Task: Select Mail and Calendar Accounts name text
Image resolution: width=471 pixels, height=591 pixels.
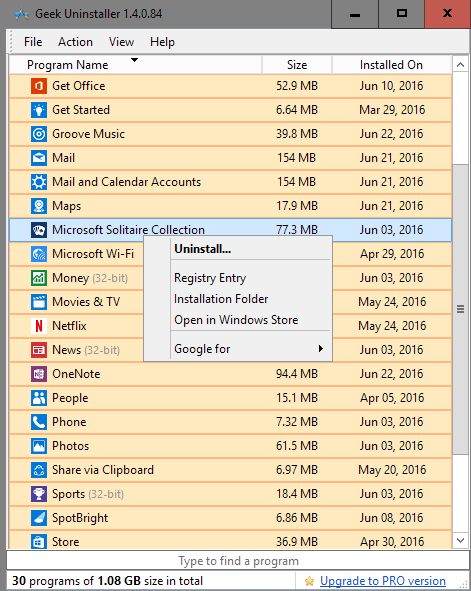Action: point(127,182)
